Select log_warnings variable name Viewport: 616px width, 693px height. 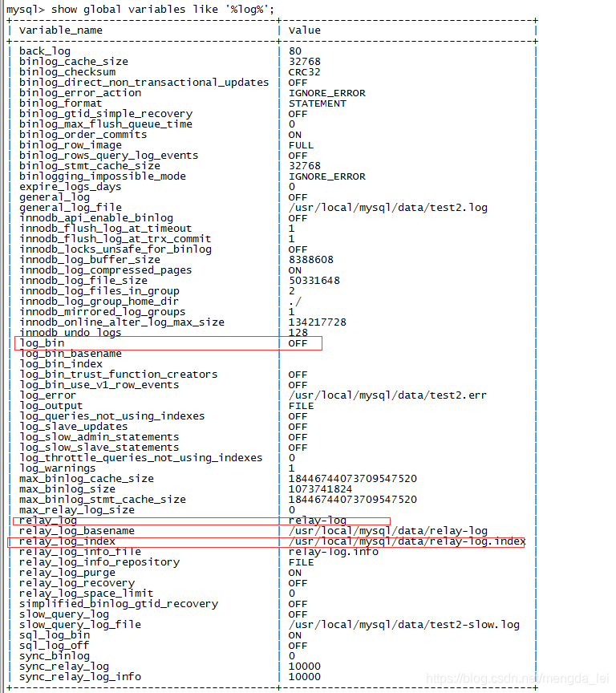58,468
